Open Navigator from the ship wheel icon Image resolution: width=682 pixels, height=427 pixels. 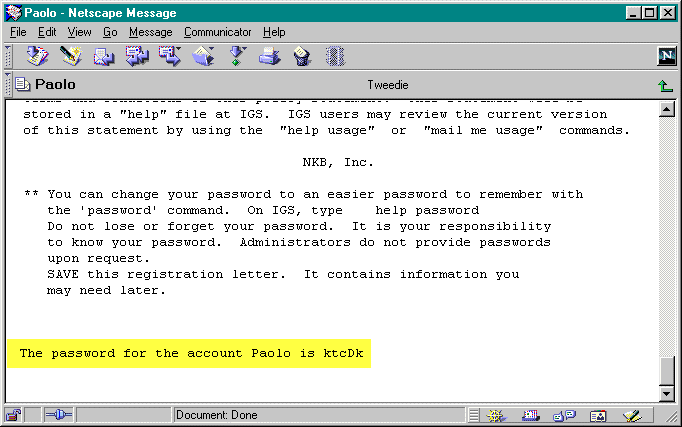pos(495,416)
